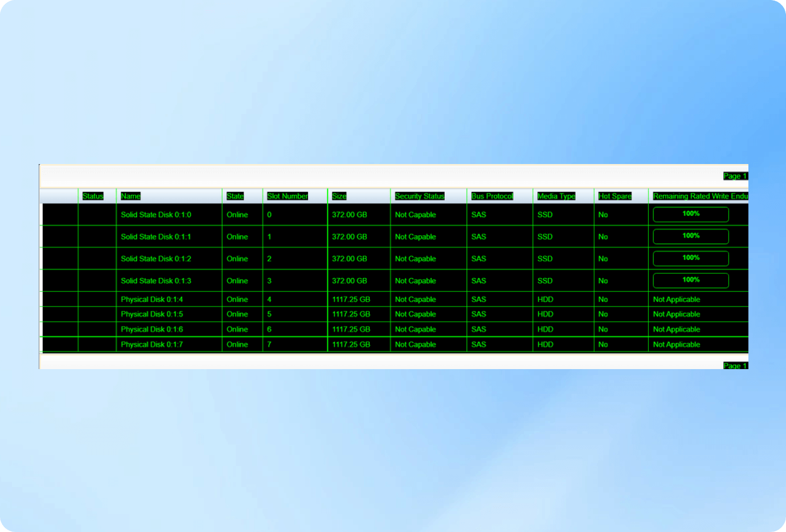
Task: Click Online state of Solid State Disk 0:1:2
Action: (x=238, y=259)
